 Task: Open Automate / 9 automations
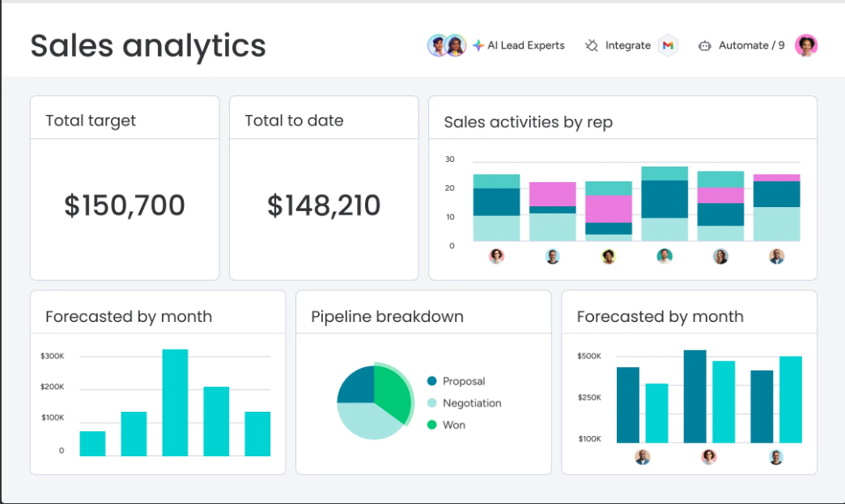[x=751, y=46]
